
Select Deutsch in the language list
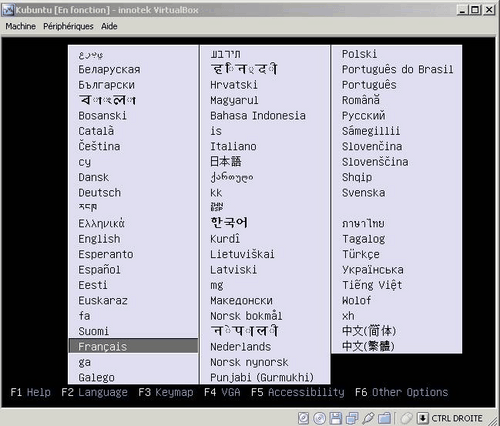pyautogui.click(x=99, y=193)
